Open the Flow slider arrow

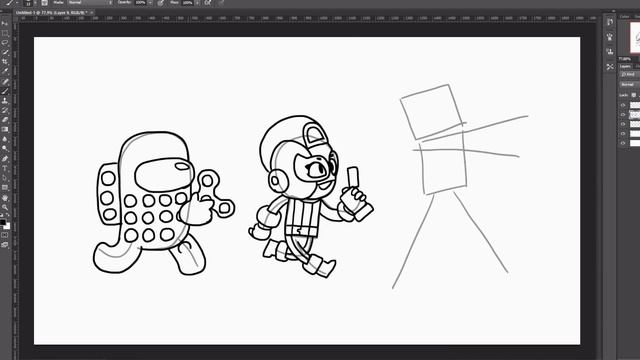click(x=197, y=3)
